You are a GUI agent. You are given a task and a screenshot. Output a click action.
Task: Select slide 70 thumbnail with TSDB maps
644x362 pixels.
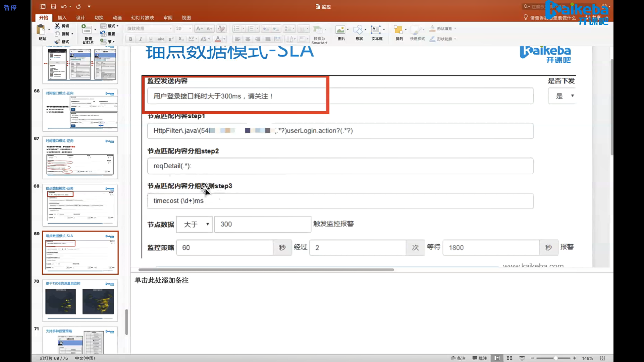(80, 300)
